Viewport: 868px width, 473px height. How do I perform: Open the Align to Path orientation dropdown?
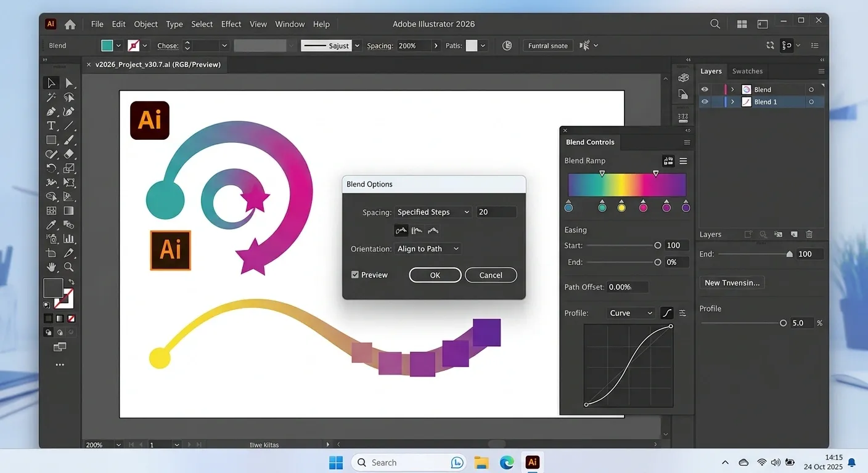[428, 249]
